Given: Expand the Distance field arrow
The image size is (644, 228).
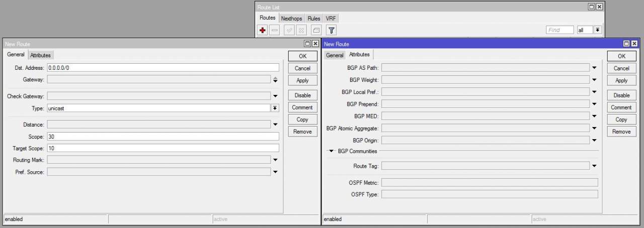Looking at the screenshot, I should click(275, 125).
